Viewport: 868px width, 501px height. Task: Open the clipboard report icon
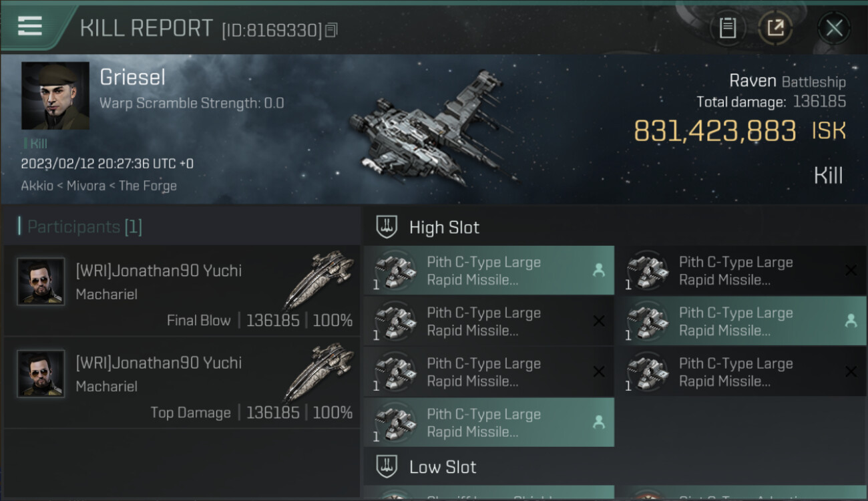coord(728,28)
